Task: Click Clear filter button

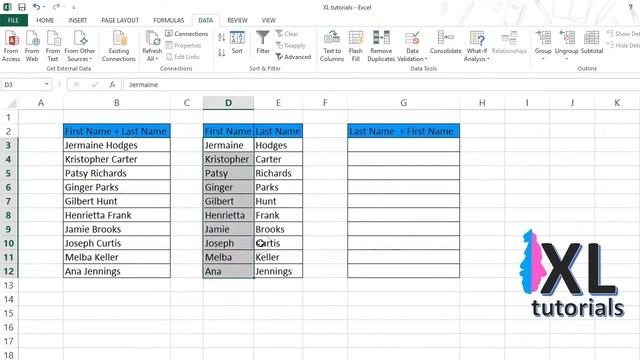Action: click(x=287, y=34)
